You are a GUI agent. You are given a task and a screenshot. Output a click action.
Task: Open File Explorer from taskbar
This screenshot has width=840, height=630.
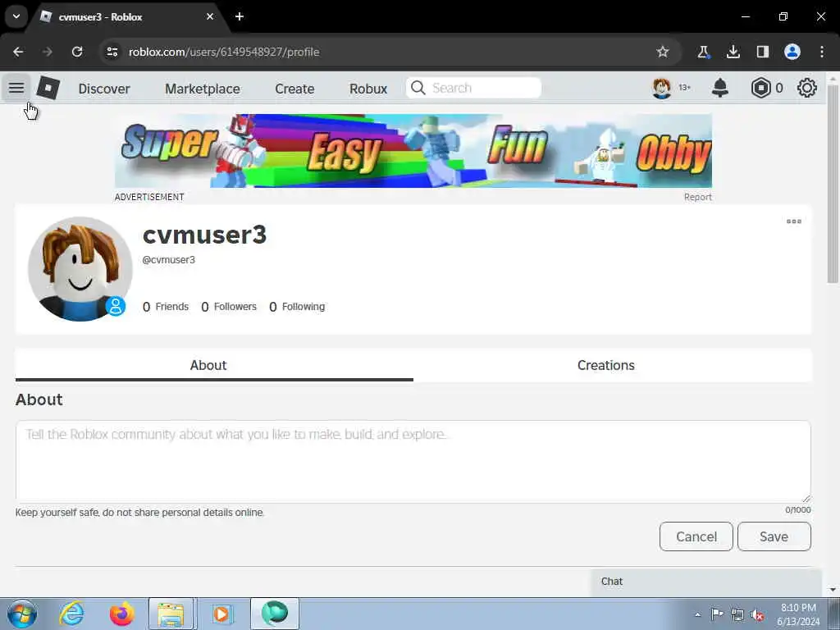171,614
